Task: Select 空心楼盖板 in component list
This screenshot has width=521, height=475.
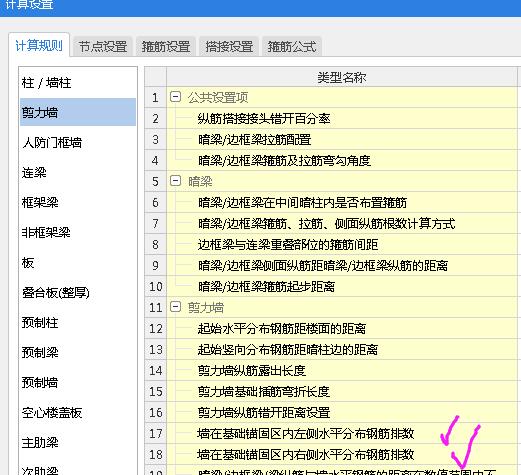Action: pos(78,413)
